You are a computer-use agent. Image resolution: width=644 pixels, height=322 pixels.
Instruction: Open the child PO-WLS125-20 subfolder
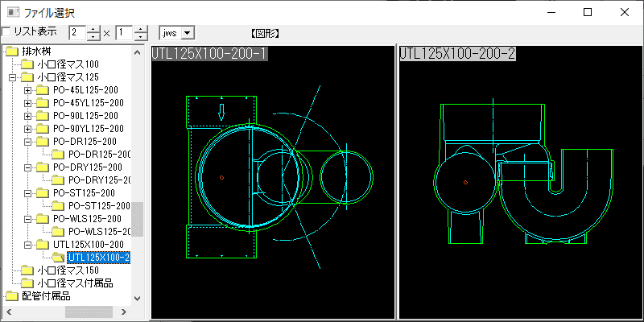(x=99, y=232)
